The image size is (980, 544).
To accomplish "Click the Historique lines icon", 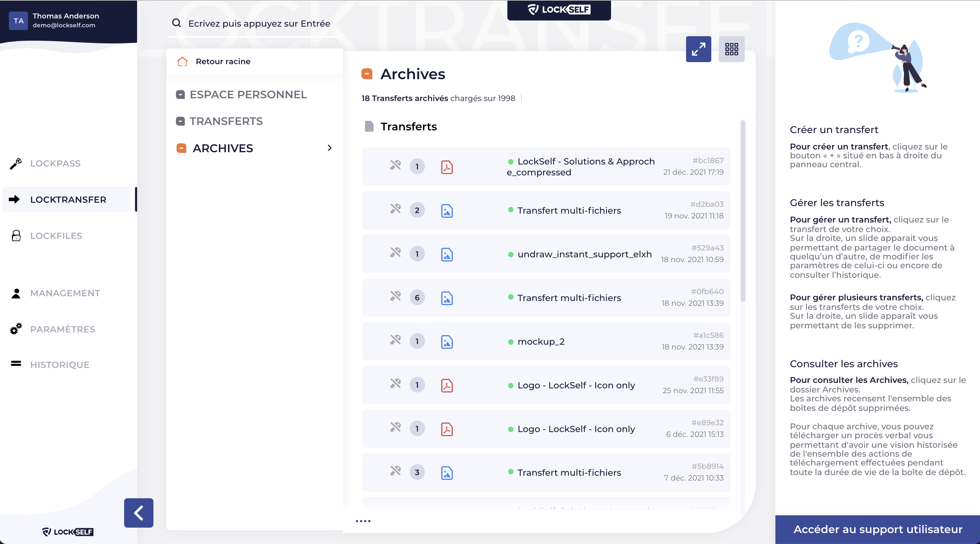I will pos(16,363).
